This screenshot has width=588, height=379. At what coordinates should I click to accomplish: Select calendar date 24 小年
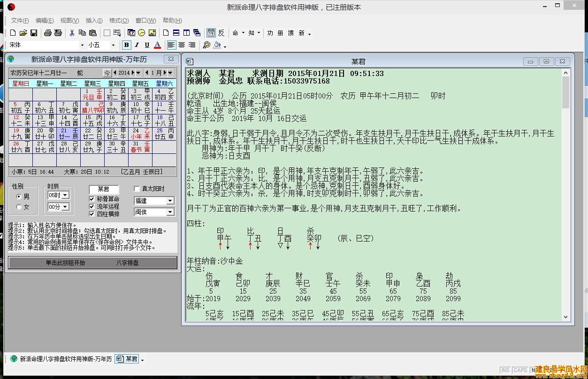(140, 134)
